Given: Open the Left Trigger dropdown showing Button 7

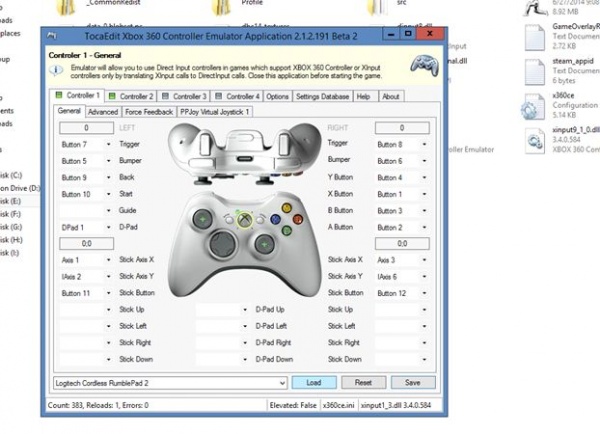Looking at the screenshot, I should coord(86,144).
